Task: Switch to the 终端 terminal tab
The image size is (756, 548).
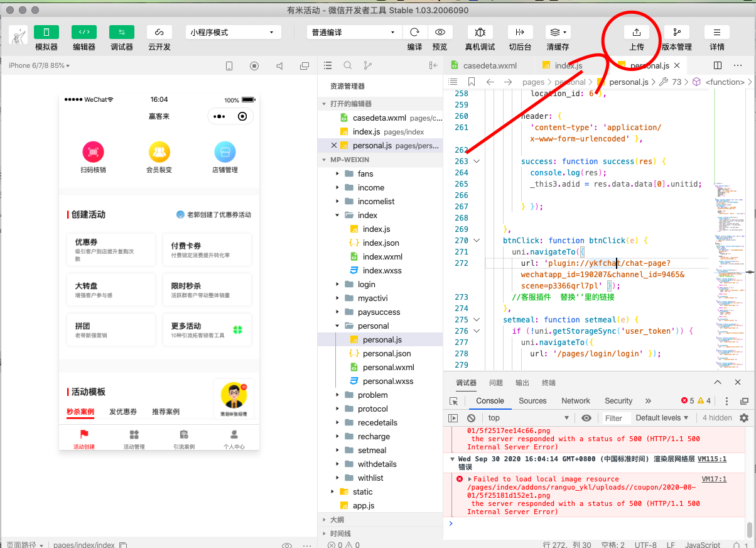Action: coord(548,383)
